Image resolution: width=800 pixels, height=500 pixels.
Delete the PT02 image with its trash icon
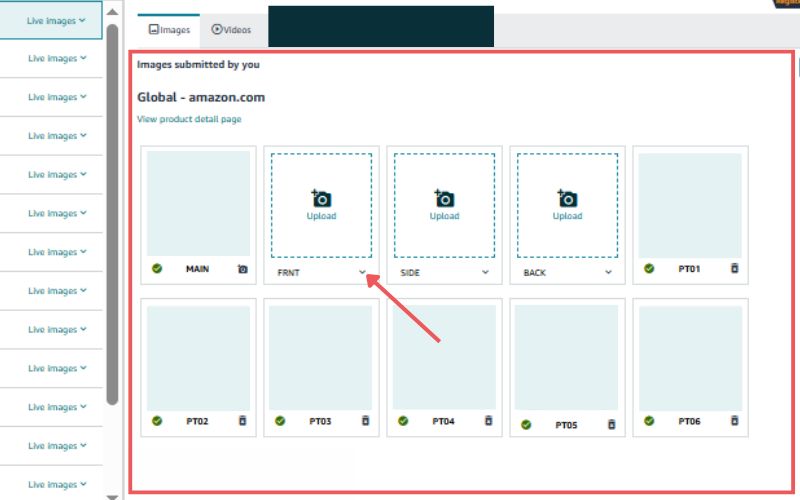click(242, 420)
